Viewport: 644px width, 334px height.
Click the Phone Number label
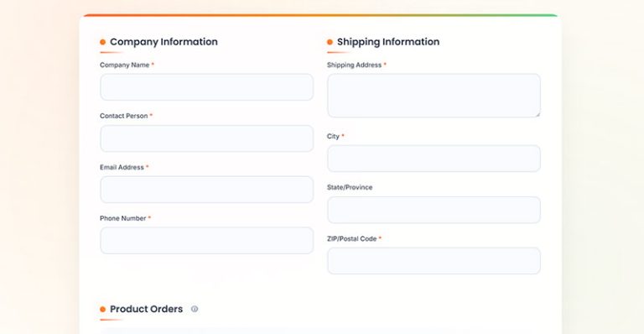[122, 218]
